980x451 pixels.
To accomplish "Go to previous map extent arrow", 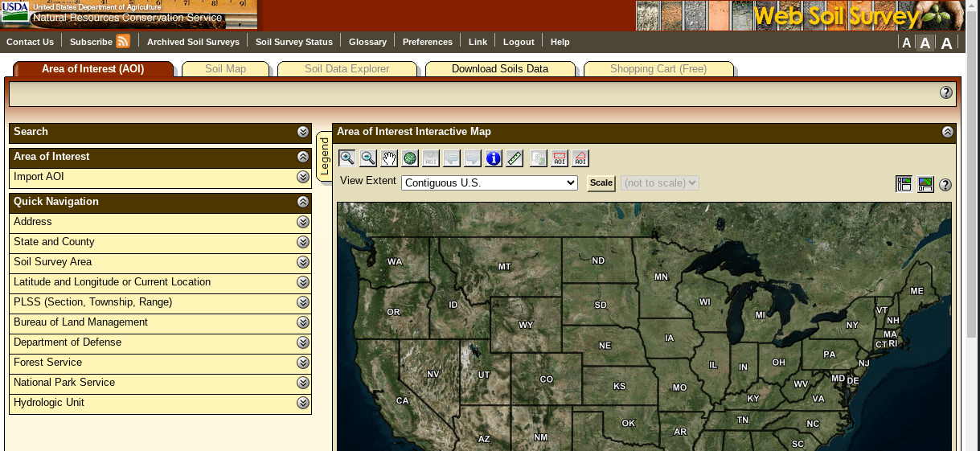I will [x=452, y=158].
